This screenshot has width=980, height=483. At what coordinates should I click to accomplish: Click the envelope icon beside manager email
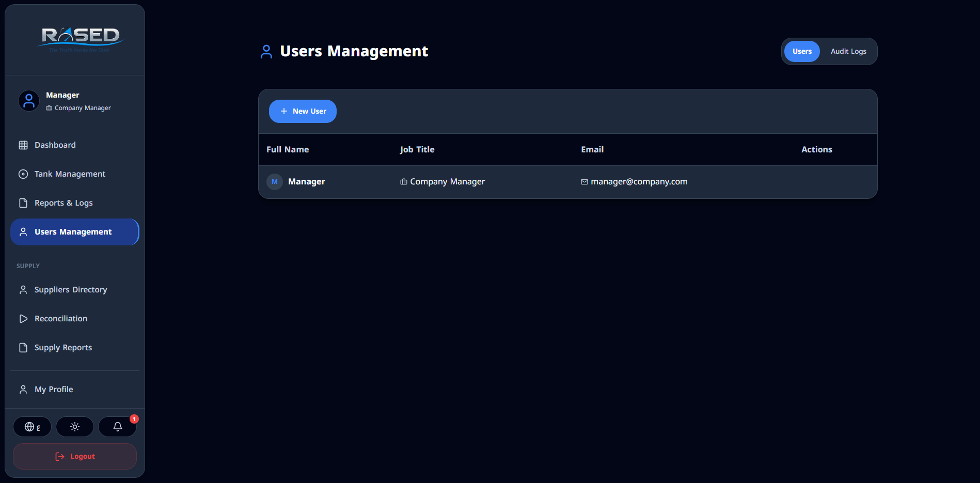[584, 182]
